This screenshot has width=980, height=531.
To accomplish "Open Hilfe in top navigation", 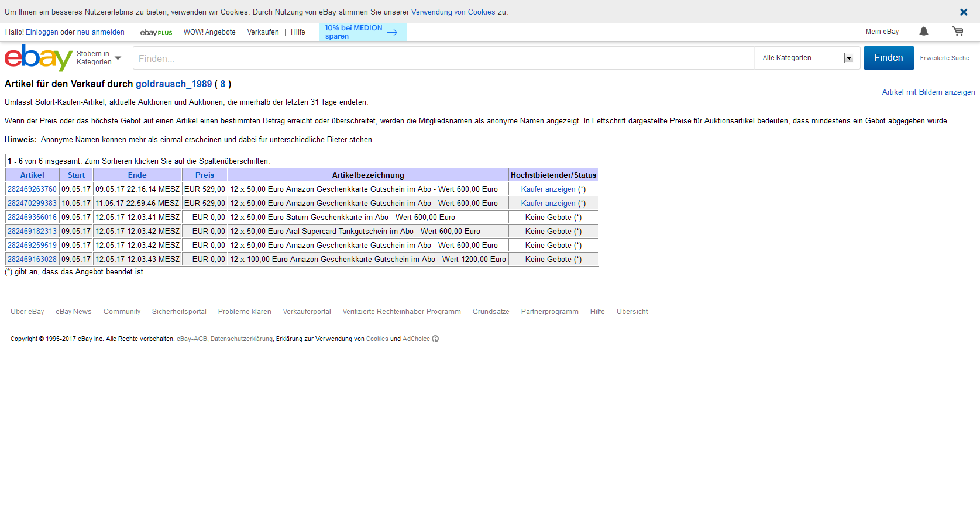I will coord(298,32).
